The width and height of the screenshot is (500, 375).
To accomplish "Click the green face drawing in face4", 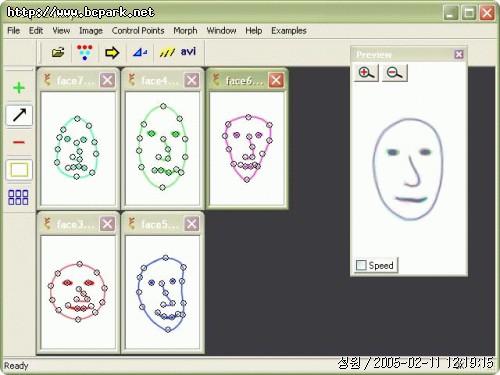I will (162, 147).
